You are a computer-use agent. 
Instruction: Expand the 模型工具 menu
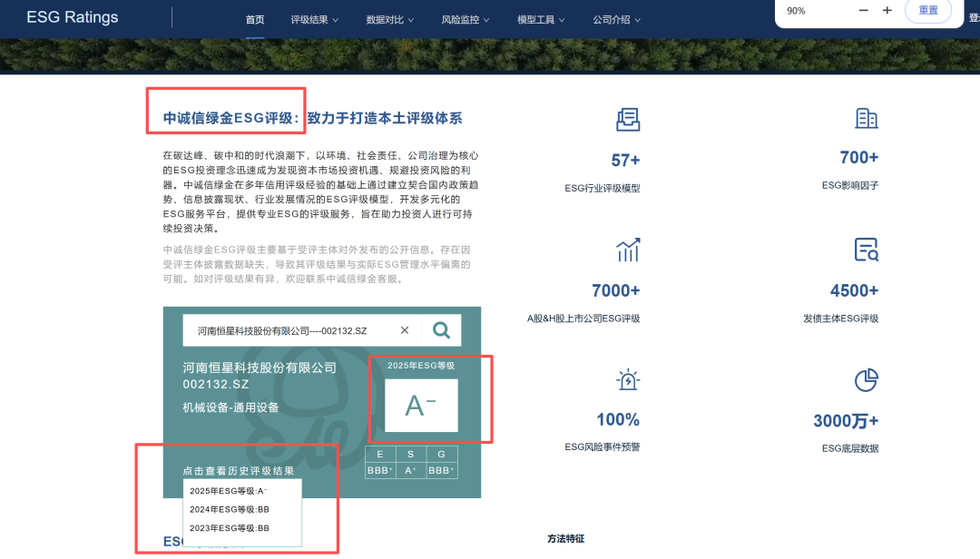tap(541, 20)
